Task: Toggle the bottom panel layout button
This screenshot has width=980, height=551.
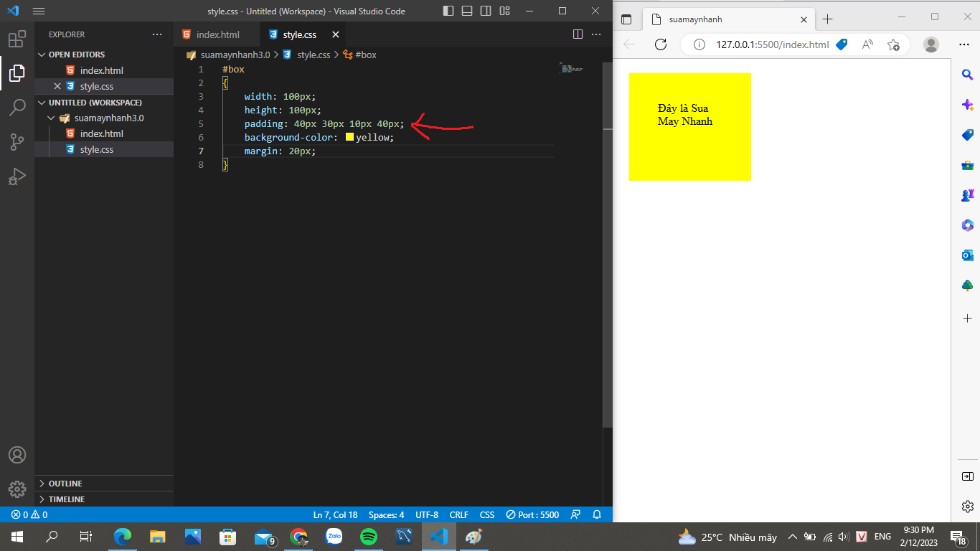Action: pos(467,11)
